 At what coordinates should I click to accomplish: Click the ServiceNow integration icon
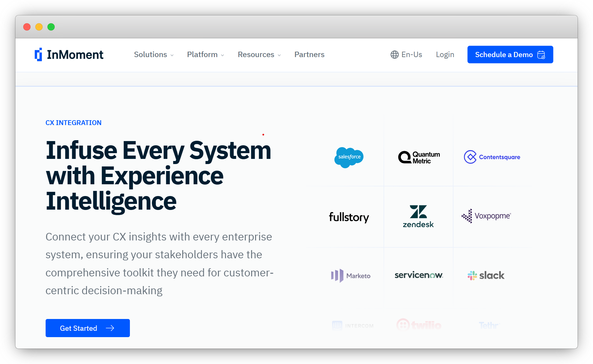click(x=418, y=275)
